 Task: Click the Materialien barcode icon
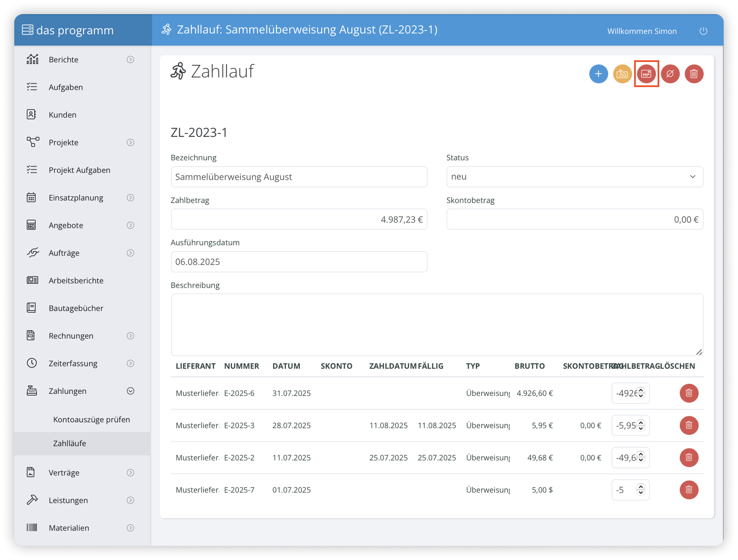point(32,527)
